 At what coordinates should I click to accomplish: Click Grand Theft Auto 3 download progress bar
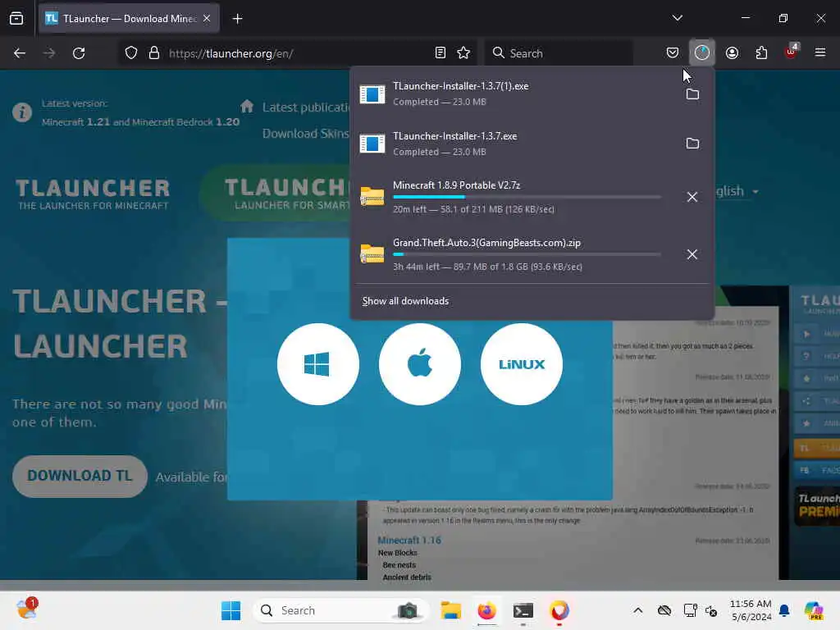[x=527, y=254]
